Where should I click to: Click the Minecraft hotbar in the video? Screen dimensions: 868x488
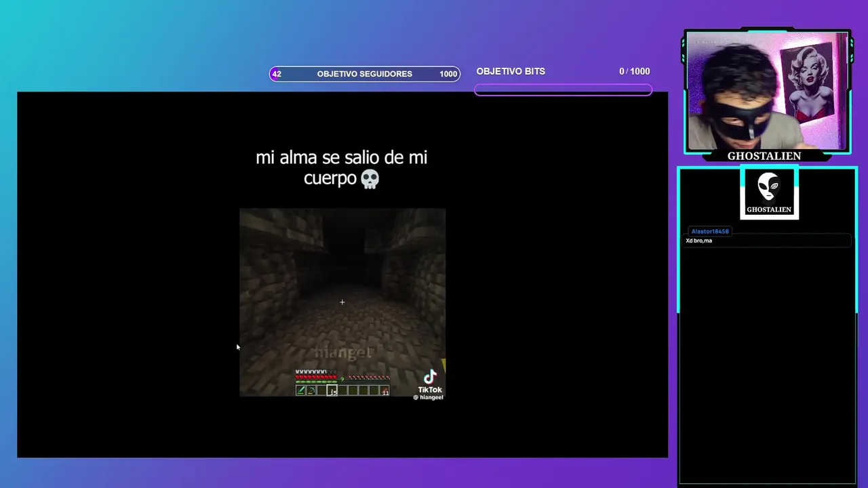coord(342,390)
